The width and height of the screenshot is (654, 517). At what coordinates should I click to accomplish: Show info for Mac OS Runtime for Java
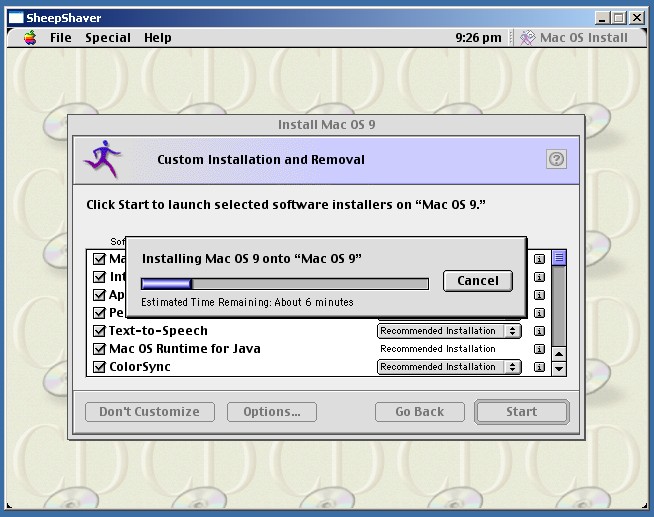(539, 349)
